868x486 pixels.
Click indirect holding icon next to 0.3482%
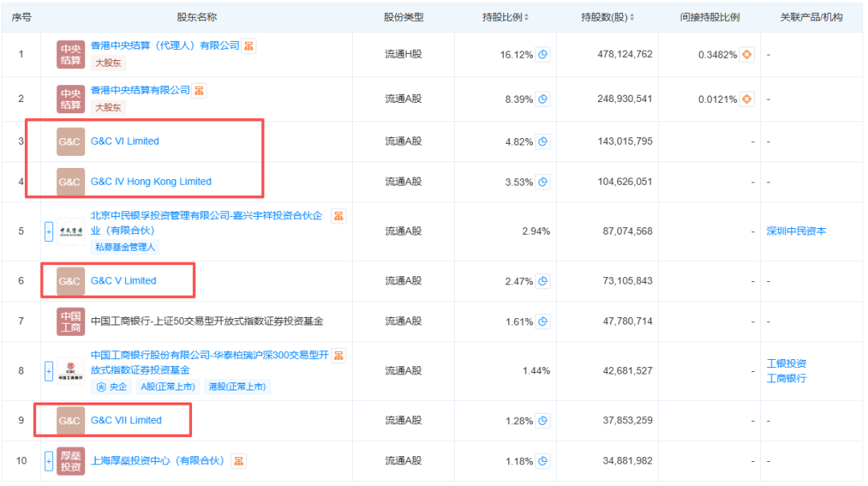747,55
